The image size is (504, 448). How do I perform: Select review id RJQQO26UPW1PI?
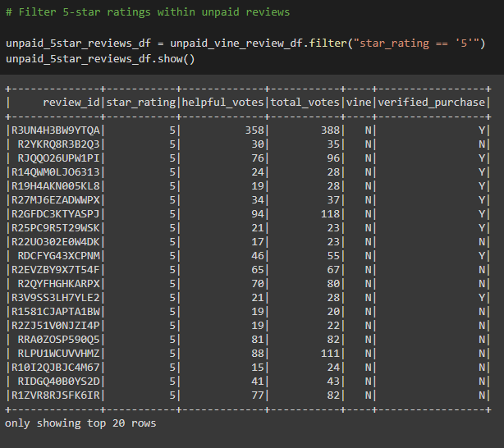point(59,158)
